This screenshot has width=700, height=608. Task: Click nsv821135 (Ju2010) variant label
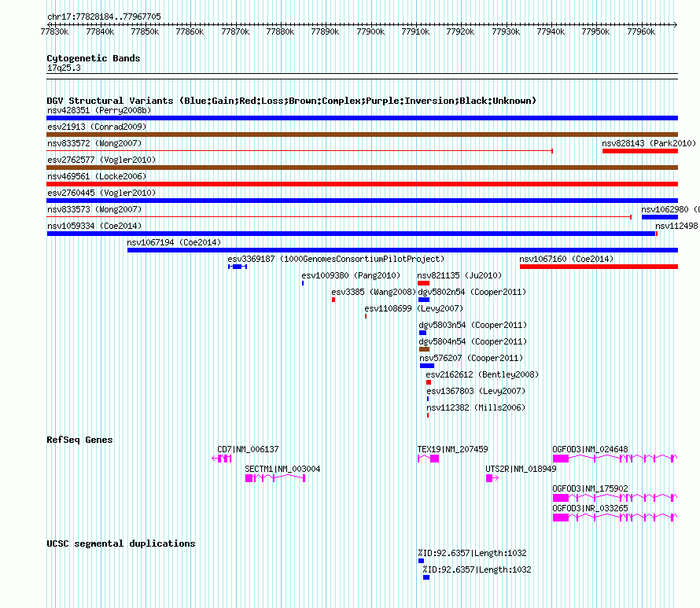tap(459, 275)
